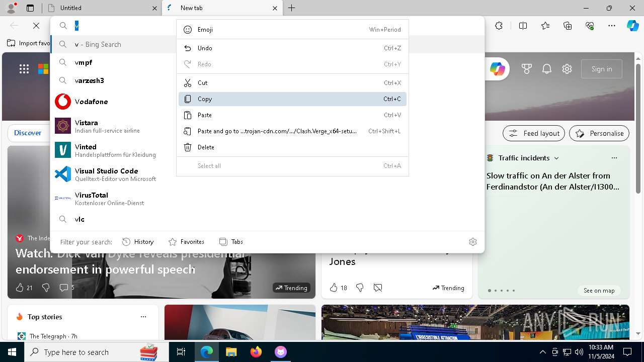Switch to the Discover feed tab
Image resolution: width=644 pixels, height=362 pixels.
[28, 133]
